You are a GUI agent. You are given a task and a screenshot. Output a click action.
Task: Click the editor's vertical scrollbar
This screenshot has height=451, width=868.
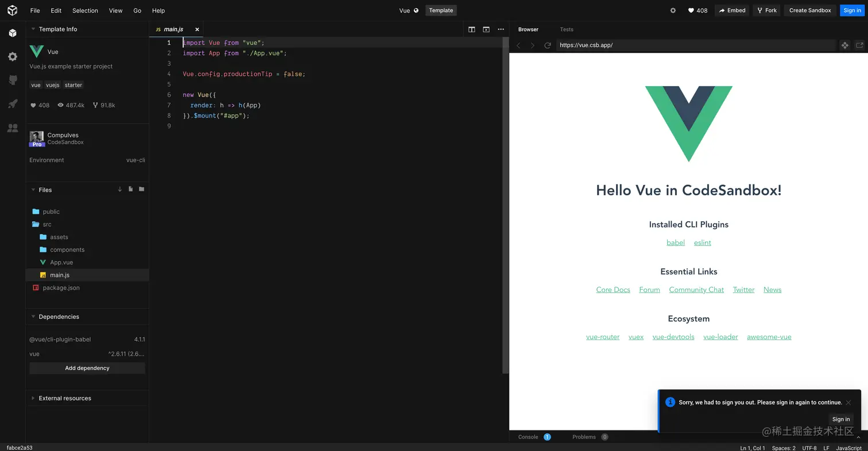click(505, 205)
